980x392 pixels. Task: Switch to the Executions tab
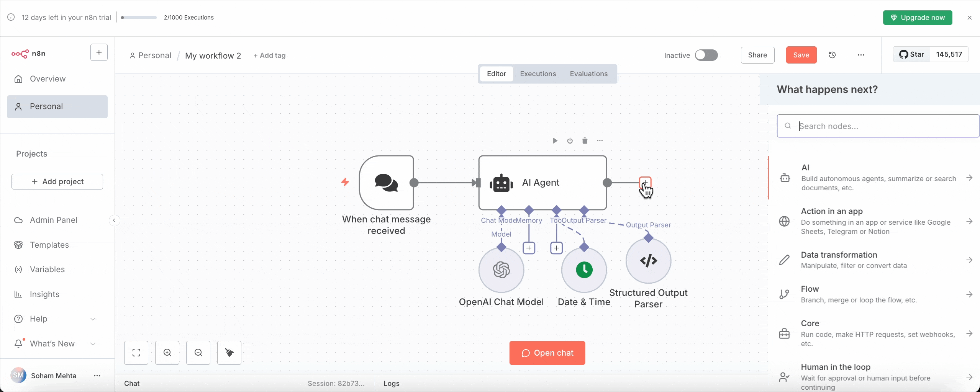tap(538, 73)
